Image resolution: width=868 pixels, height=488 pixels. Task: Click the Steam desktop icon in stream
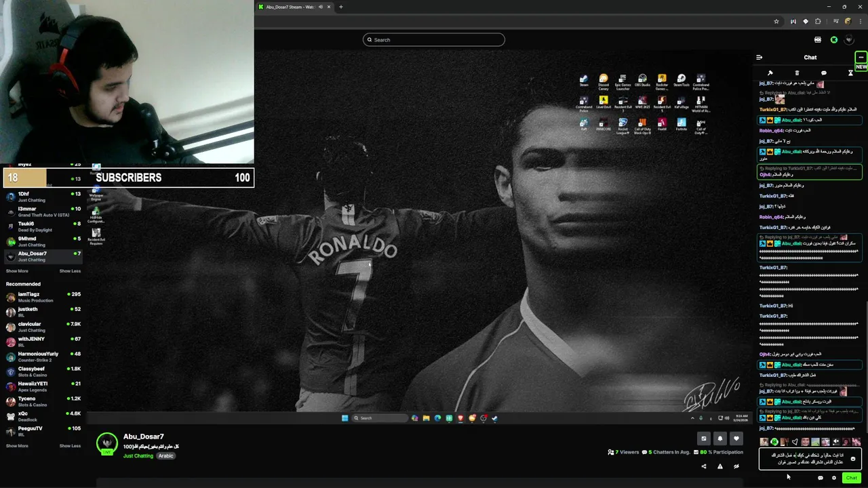pos(584,81)
